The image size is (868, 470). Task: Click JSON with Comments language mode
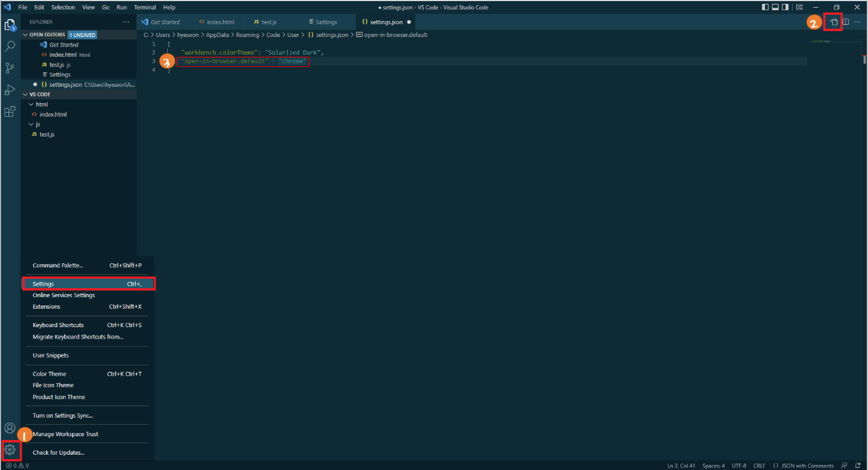[804, 466]
